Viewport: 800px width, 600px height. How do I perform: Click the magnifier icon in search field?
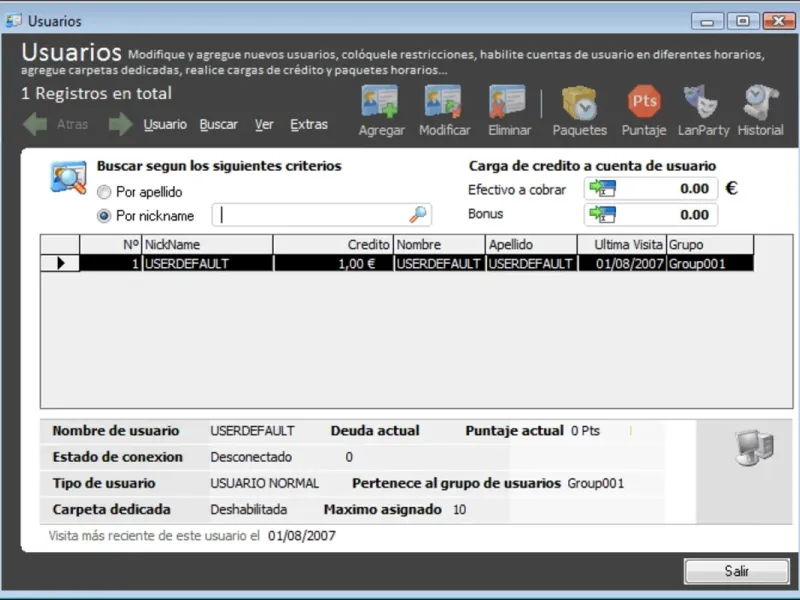(x=418, y=215)
